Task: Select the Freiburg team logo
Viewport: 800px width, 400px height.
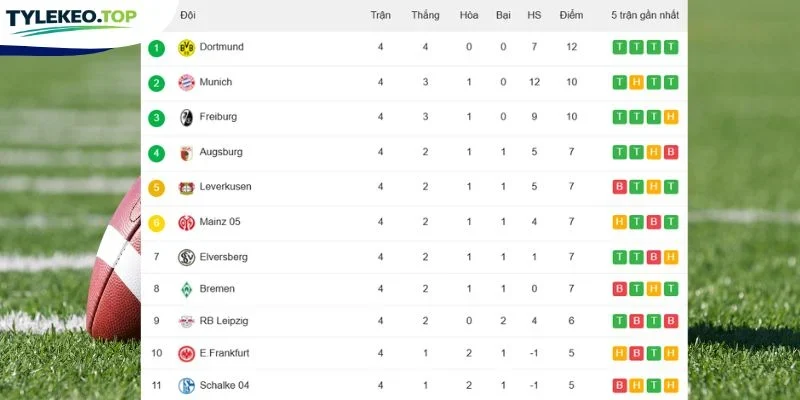Action: [x=186, y=117]
